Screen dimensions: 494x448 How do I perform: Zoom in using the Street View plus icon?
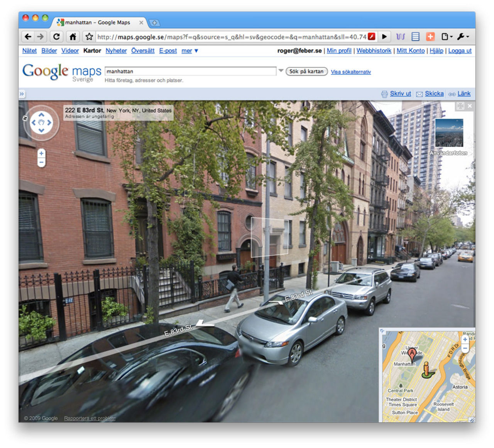pyautogui.click(x=41, y=153)
